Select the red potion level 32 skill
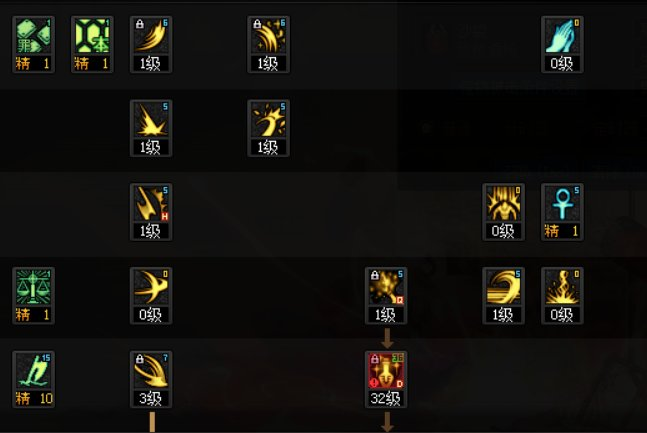The image size is (647, 433). click(x=386, y=379)
